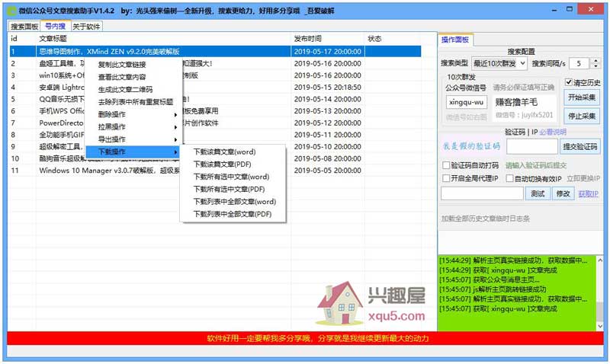Open the 关于软件 tab
610x364 pixels.
point(86,27)
